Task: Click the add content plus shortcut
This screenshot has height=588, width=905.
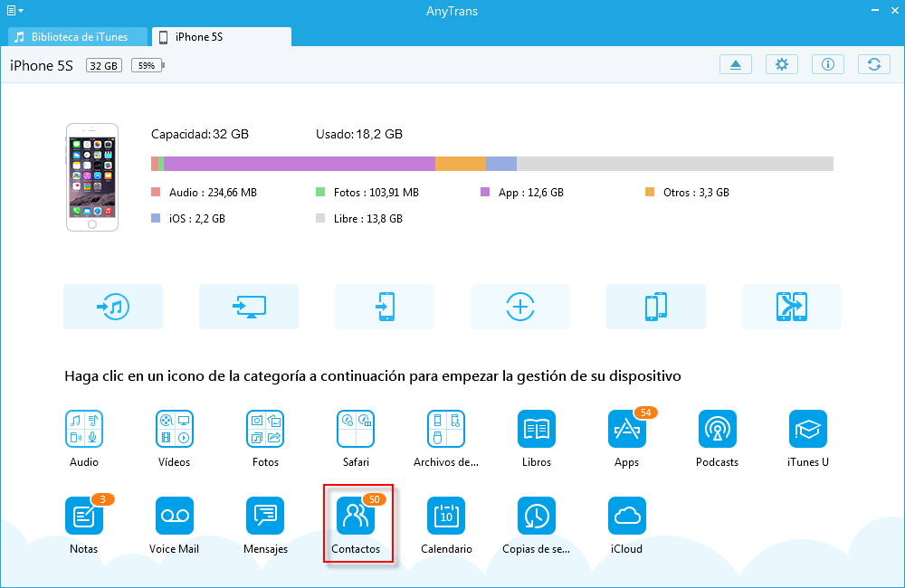Action: pyautogui.click(x=520, y=307)
